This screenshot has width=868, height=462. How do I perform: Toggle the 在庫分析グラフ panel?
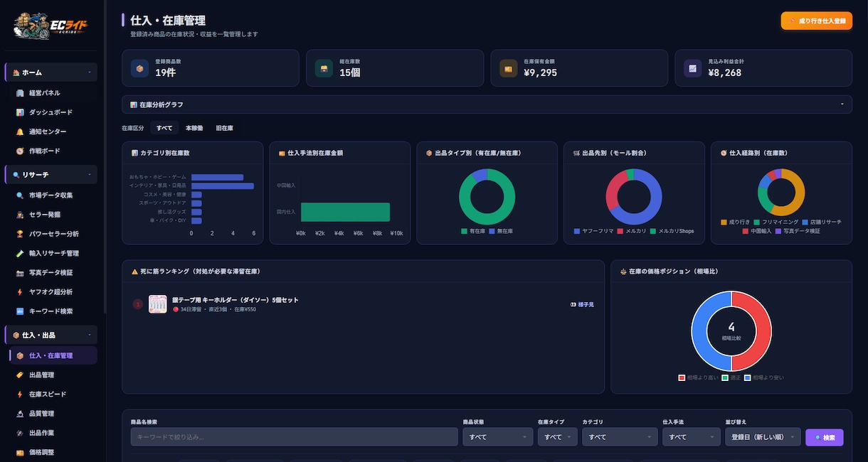pos(487,104)
